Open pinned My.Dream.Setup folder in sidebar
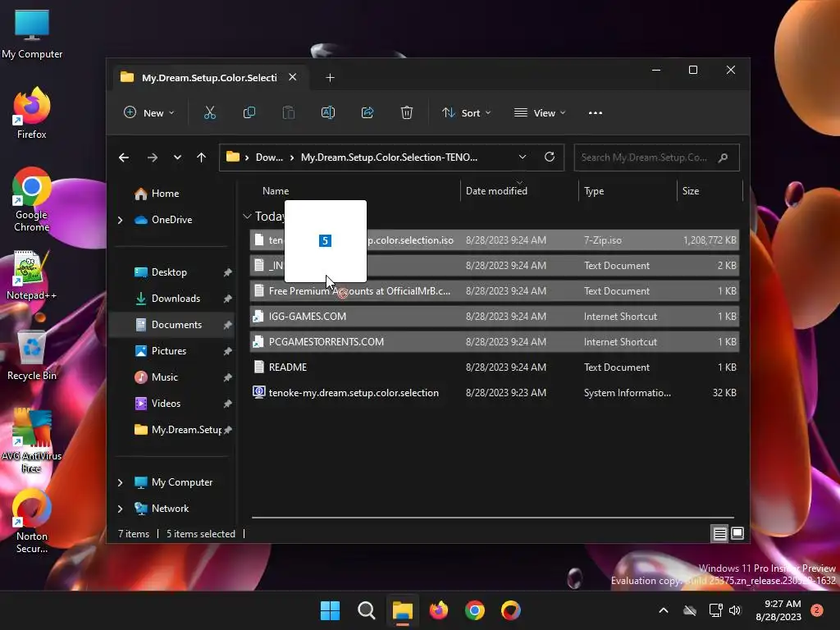The image size is (840, 630). point(186,430)
